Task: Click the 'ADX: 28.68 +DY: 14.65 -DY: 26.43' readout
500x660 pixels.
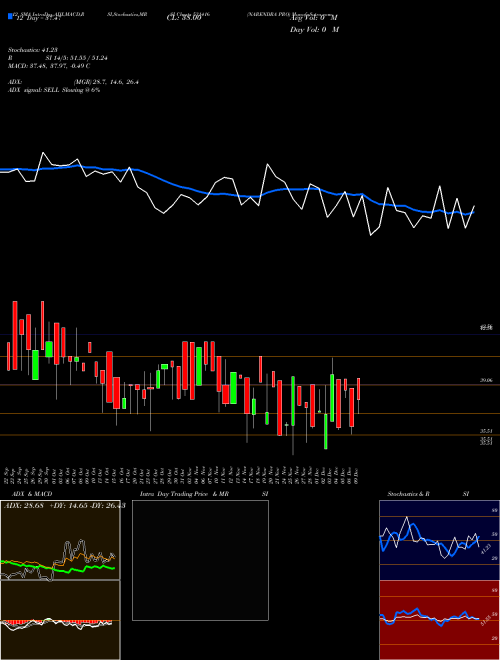Action: coord(64,505)
